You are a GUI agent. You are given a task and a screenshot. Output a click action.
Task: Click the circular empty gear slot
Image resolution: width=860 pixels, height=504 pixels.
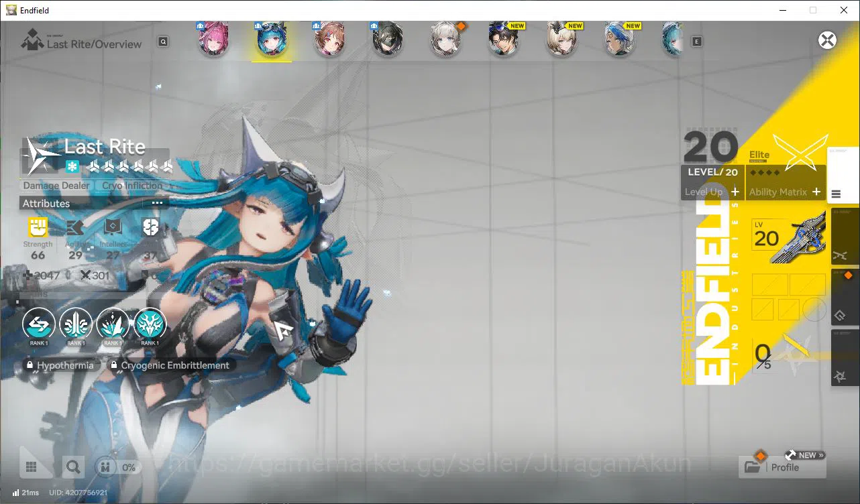coord(814,310)
